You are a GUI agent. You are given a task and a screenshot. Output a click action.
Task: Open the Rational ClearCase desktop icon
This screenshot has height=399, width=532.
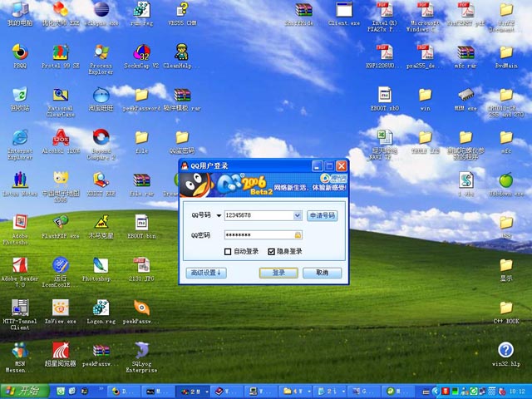pos(61,96)
